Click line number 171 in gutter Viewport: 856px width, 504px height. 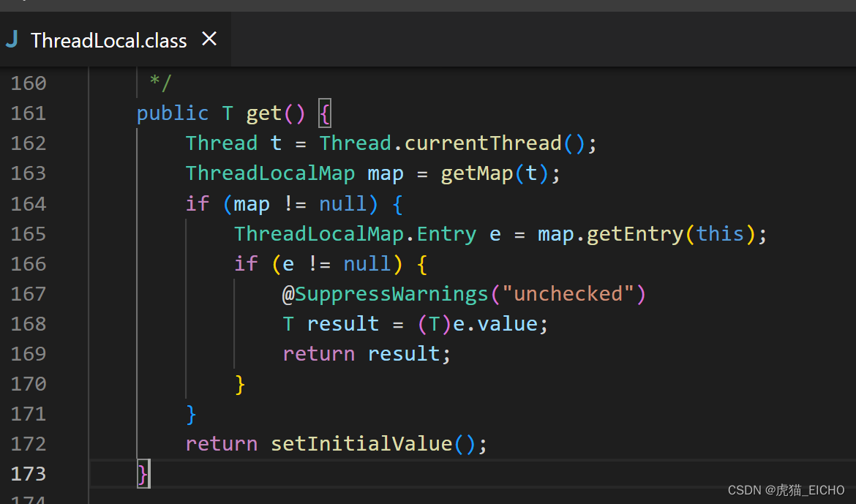(29, 415)
